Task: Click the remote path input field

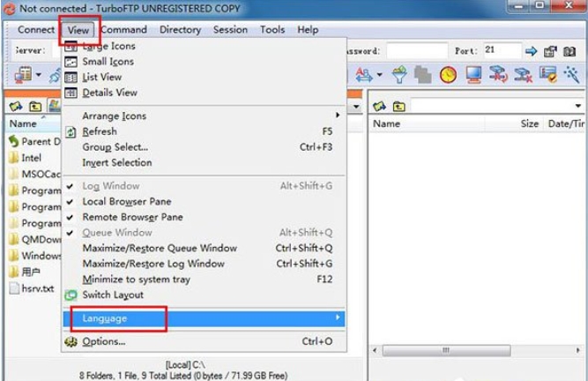Action: coord(491,106)
